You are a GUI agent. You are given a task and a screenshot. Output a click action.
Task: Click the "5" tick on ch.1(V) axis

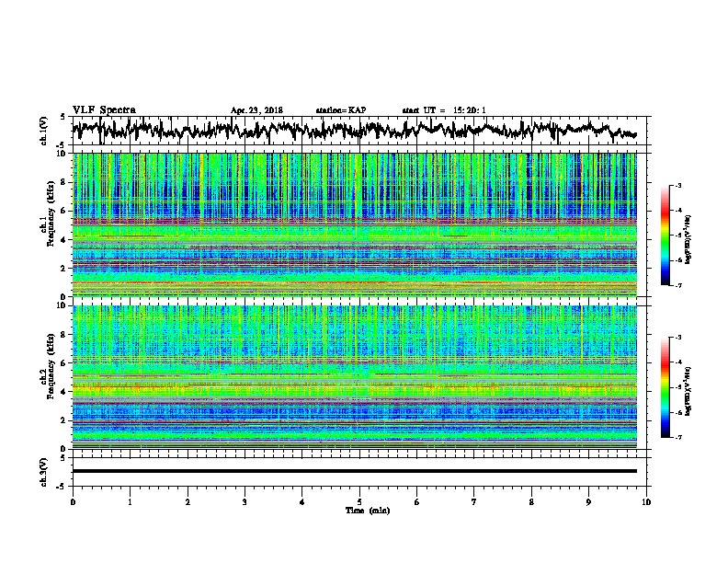(63, 117)
